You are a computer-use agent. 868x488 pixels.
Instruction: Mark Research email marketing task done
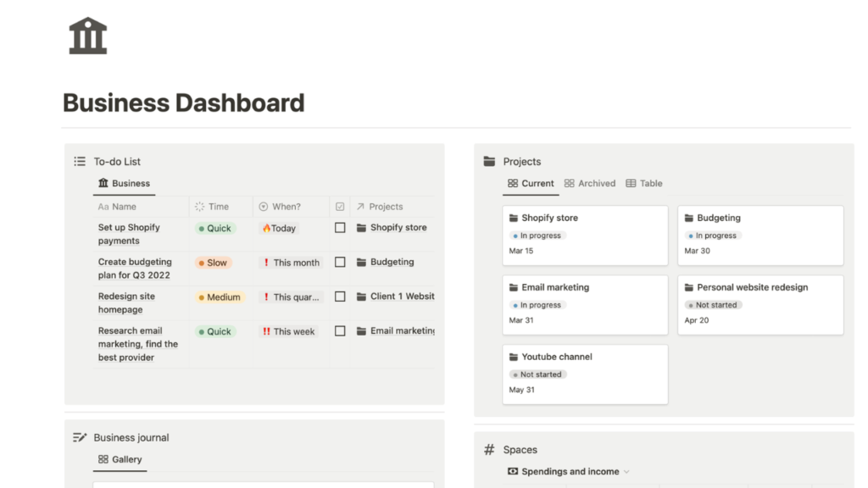tap(340, 331)
